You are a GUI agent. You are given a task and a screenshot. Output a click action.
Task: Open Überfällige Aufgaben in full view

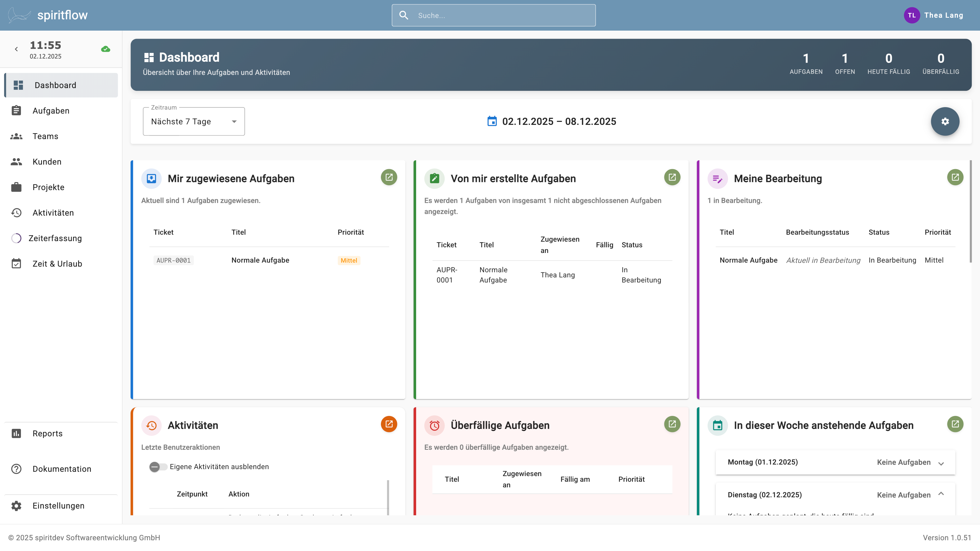(672, 424)
